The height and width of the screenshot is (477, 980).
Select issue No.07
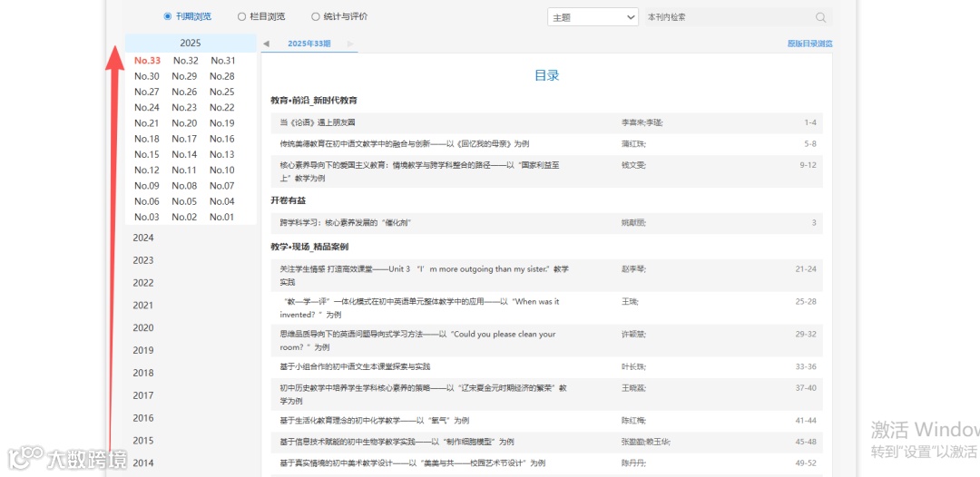(x=222, y=185)
